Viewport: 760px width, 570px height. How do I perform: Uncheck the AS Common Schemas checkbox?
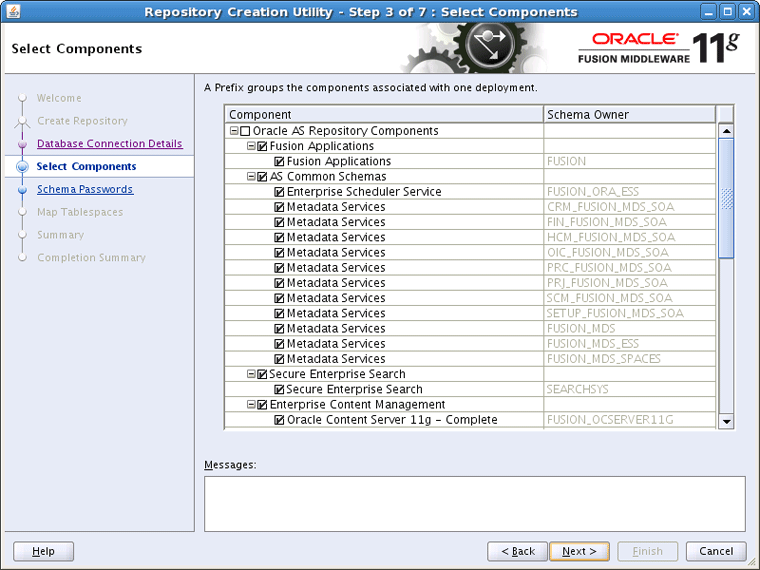tap(262, 176)
